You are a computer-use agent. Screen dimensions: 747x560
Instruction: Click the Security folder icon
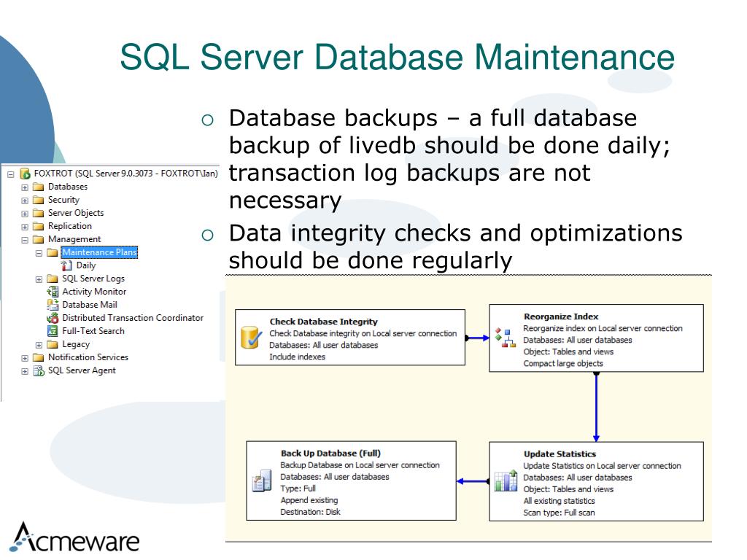(x=39, y=200)
